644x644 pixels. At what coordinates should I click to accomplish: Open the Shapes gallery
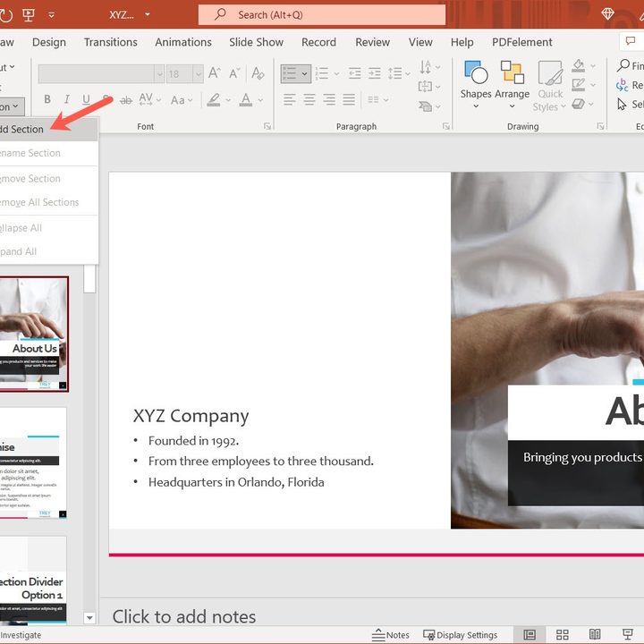click(x=476, y=85)
